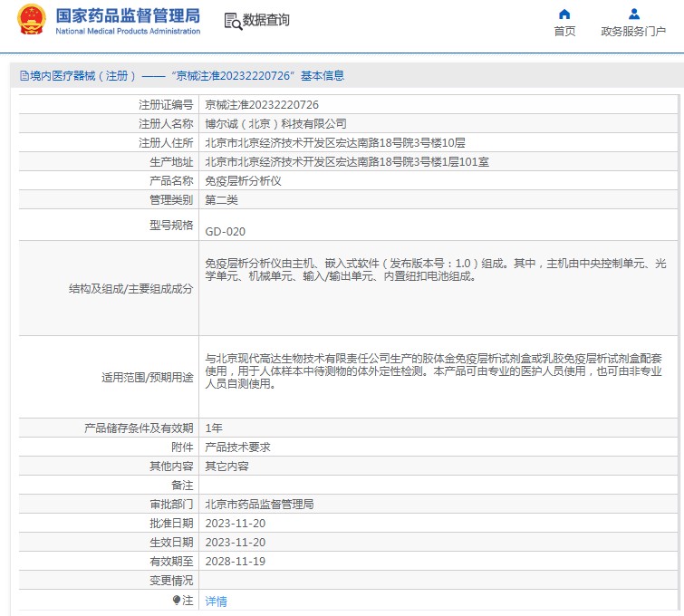
Task: Select product name 免疫层析分析仪
Action: (x=243, y=181)
